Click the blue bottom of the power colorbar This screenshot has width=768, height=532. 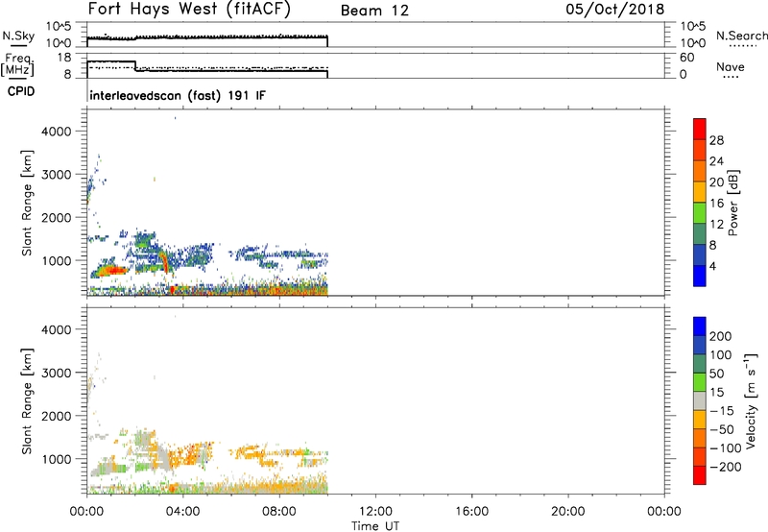pos(700,276)
